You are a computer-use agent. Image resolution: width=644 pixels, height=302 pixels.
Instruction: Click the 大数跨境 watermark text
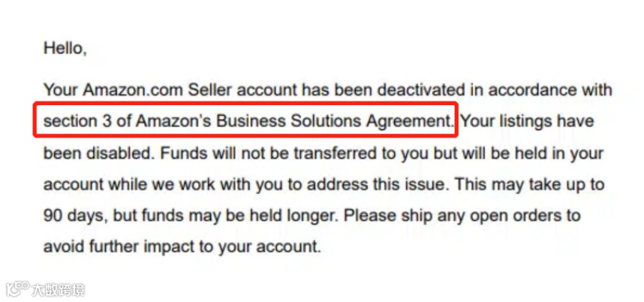(x=58, y=290)
